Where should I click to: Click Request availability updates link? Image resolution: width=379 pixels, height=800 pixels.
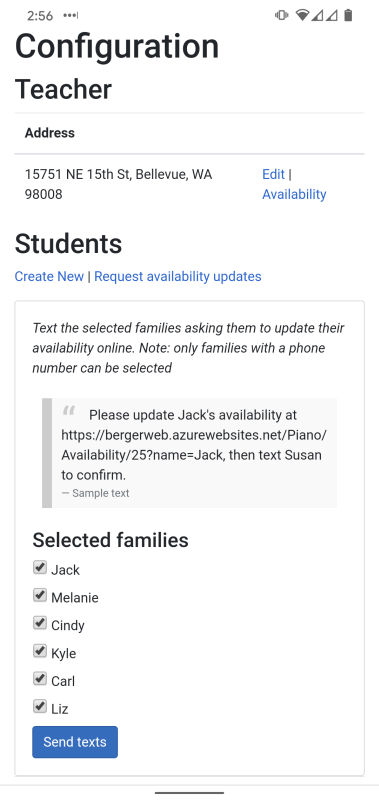point(178,277)
